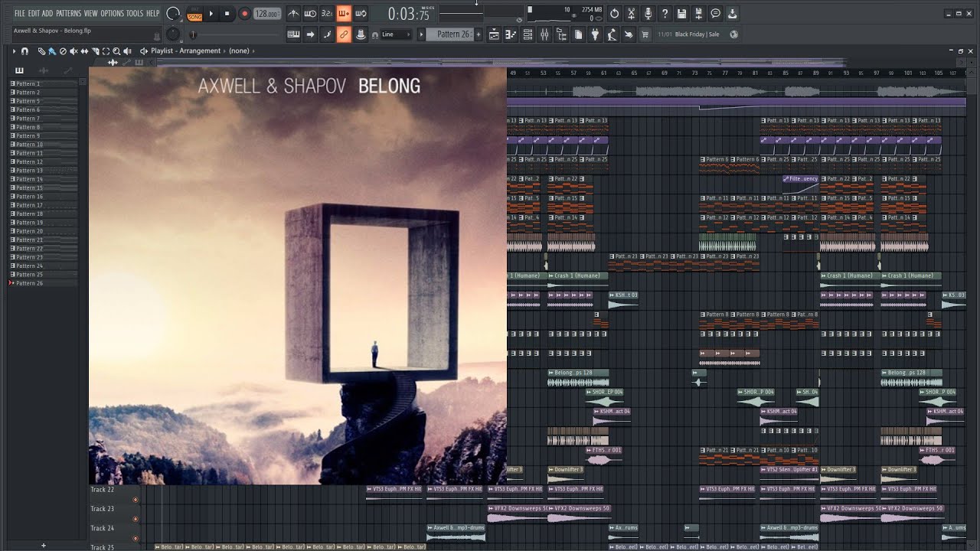
Task: Open the Pattern 26 selector dropdown
Action: pyautogui.click(x=451, y=34)
